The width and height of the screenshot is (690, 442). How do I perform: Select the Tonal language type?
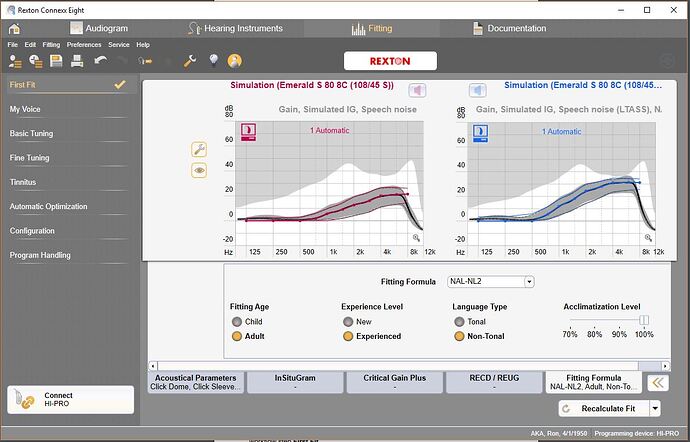[459, 322]
